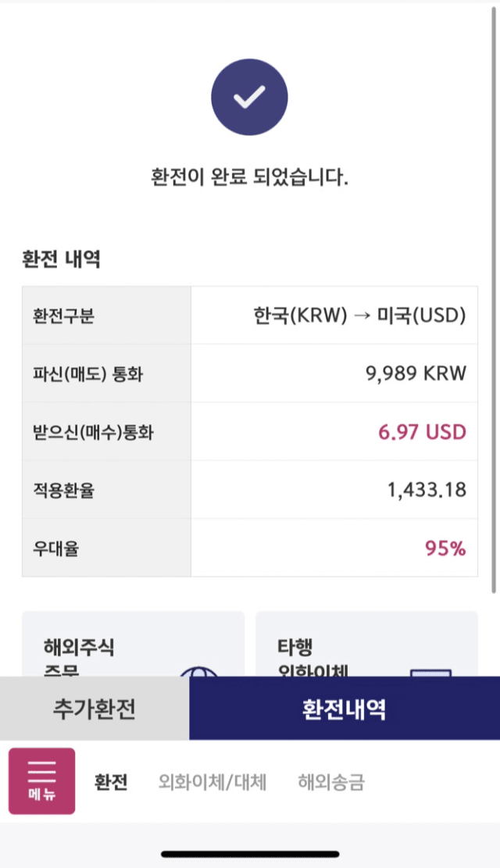
Task: Click the 환전이 완료 되었습니다 message
Action: (x=249, y=177)
